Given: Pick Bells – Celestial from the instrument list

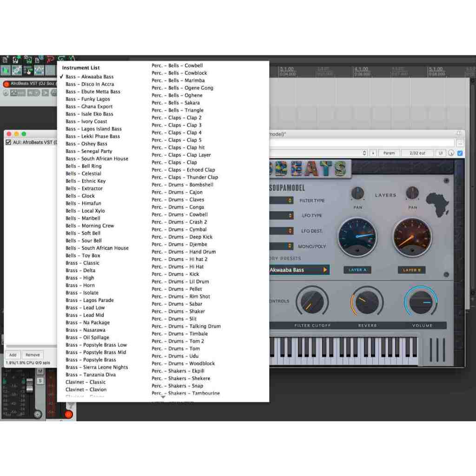Looking at the screenshot, I should click(x=84, y=173).
